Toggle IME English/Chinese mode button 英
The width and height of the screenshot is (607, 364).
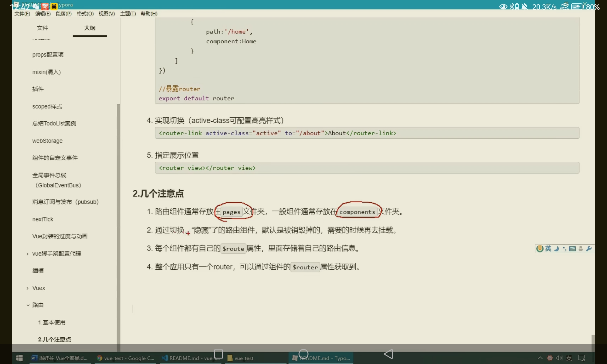(548, 249)
